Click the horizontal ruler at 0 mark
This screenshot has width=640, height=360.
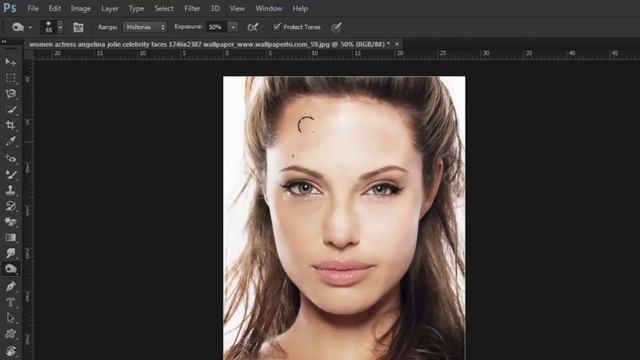coord(227,54)
